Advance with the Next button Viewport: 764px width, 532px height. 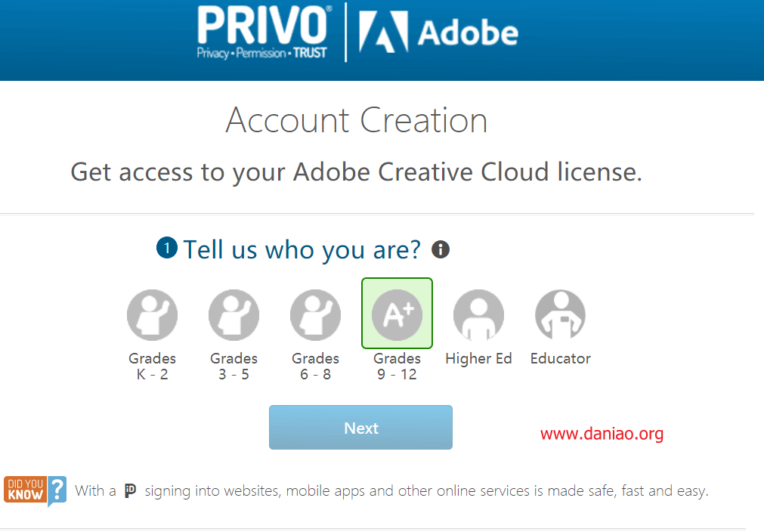[360, 427]
